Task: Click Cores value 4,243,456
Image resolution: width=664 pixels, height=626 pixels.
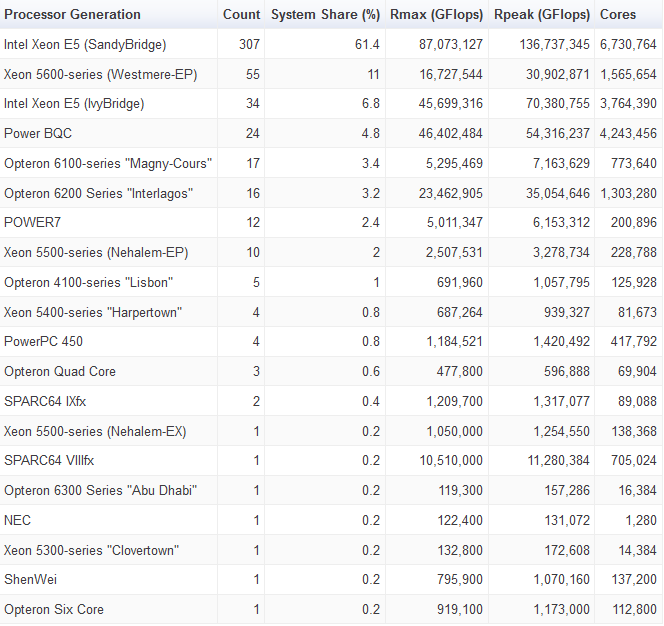Action: 628,133
